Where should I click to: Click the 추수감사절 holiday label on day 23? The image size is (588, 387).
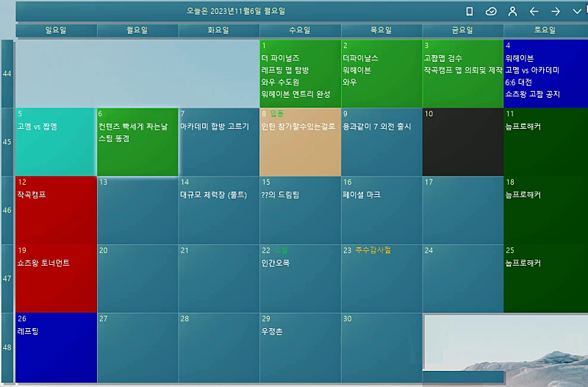pyautogui.click(x=373, y=250)
